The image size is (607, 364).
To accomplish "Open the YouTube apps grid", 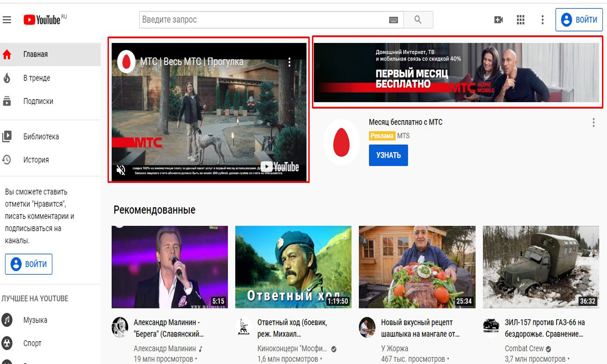I will tap(521, 20).
